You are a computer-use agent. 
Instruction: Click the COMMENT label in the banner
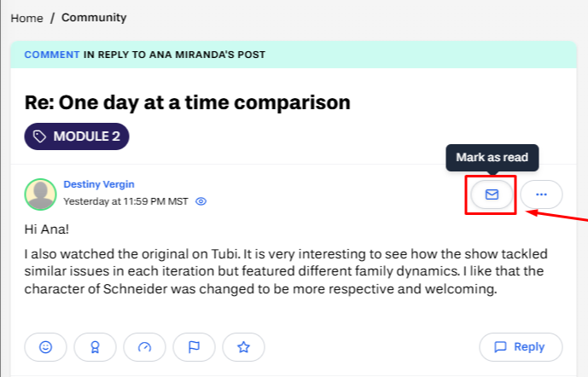pos(51,55)
